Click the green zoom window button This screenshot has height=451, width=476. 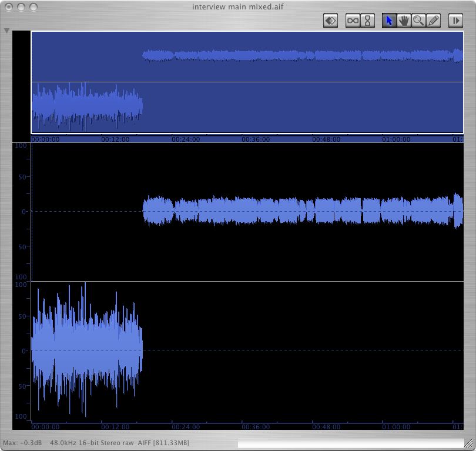[33, 6]
